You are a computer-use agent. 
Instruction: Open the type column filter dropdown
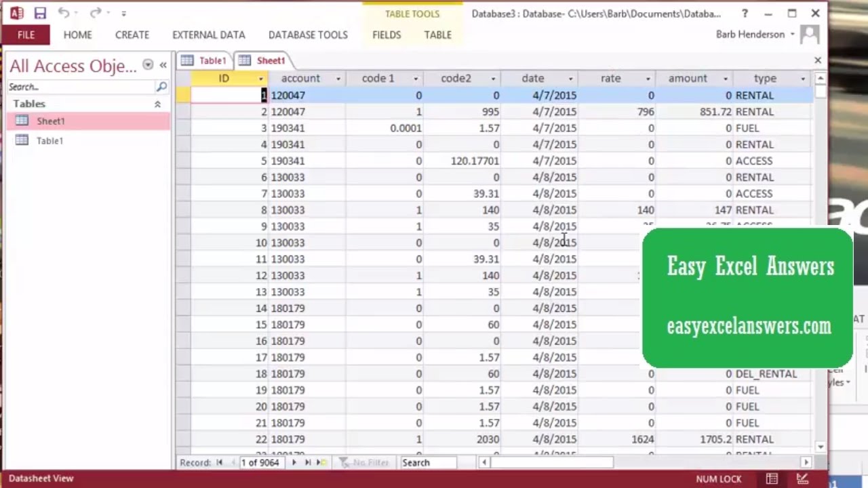[803, 79]
